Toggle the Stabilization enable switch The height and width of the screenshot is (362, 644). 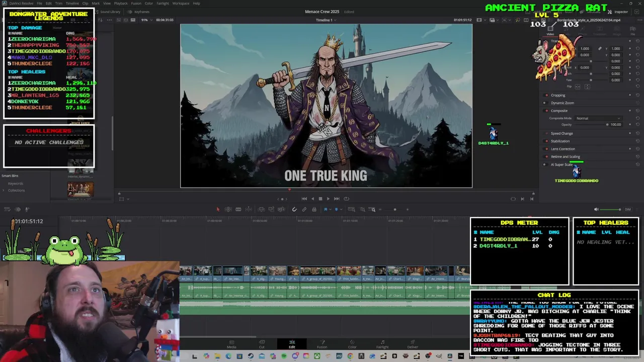tap(546, 141)
